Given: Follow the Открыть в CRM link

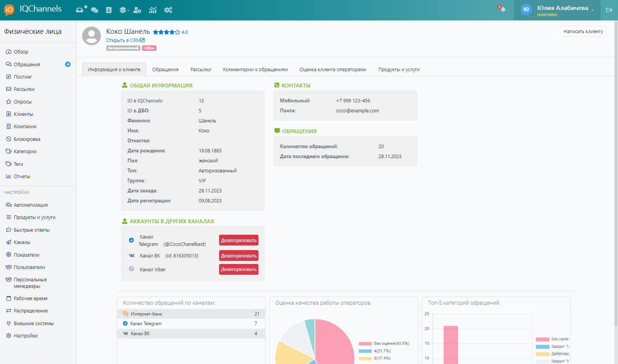Looking at the screenshot, I should pyautogui.click(x=126, y=40).
